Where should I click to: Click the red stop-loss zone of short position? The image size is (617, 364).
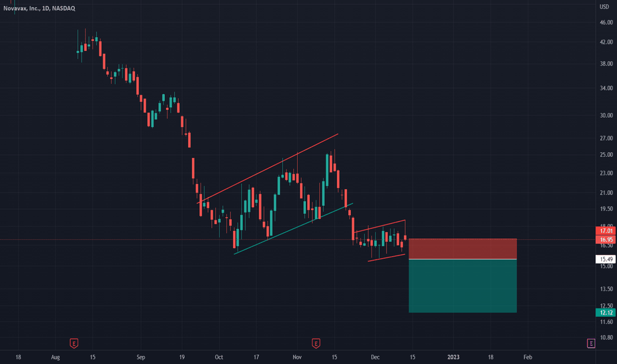(x=462, y=248)
